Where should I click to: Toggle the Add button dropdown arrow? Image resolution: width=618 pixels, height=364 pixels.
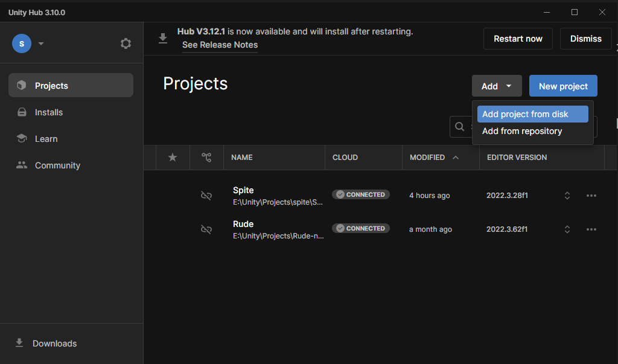(x=509, y=86)
